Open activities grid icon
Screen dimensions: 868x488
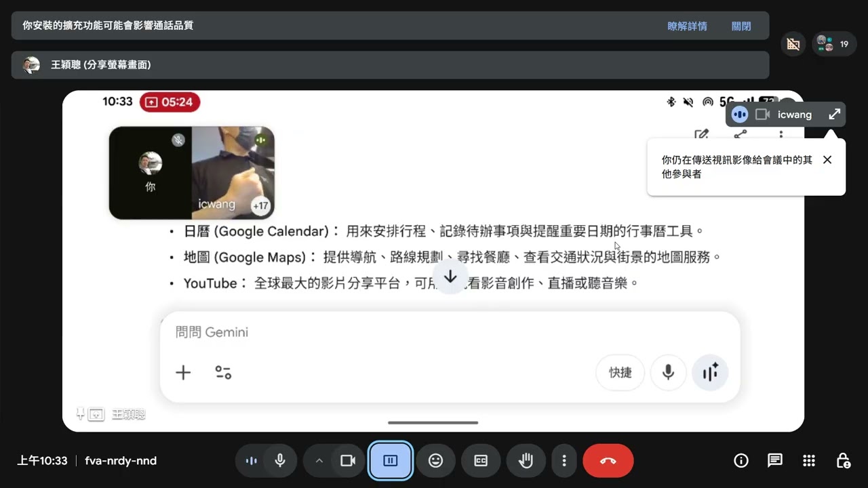tap(809, 461)
